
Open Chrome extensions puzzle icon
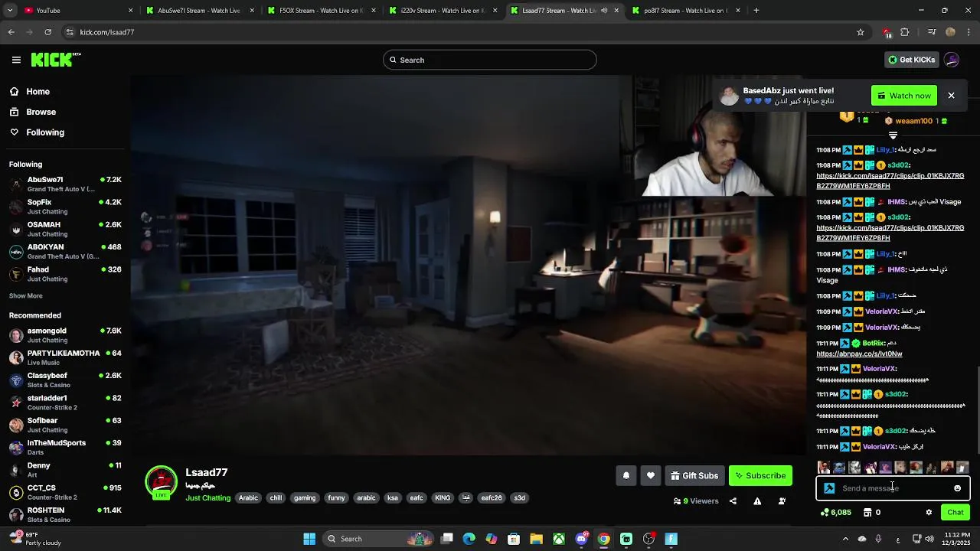(905, 32)
